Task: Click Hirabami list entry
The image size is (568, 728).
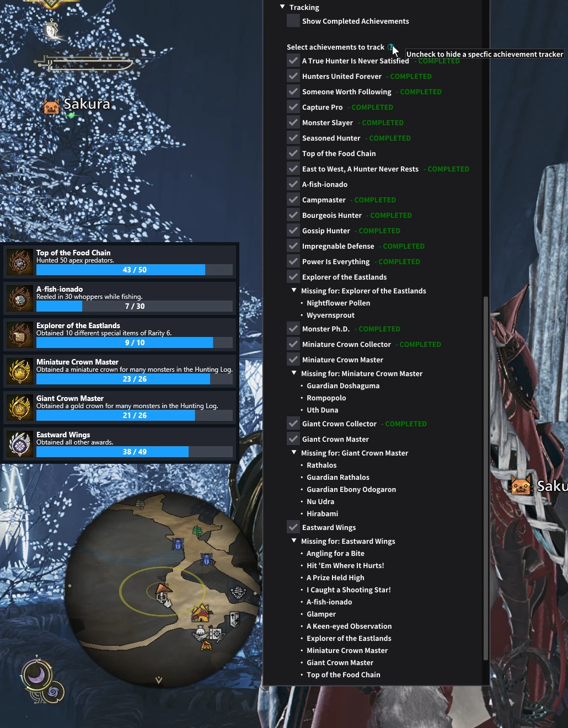Action: (323, 513)
